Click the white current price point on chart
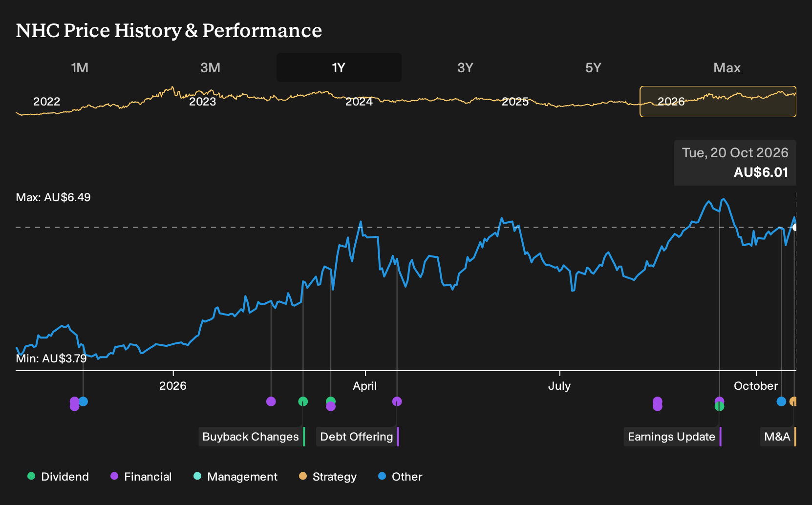This screenshot has width=812, height=505. click(x=795, y=227)
